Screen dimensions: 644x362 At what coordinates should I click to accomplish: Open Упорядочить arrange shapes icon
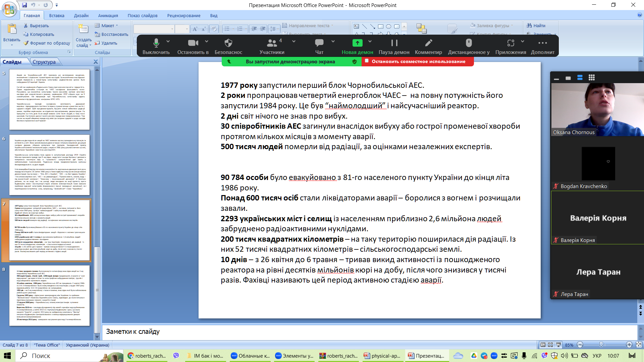(x=422, y=28)
